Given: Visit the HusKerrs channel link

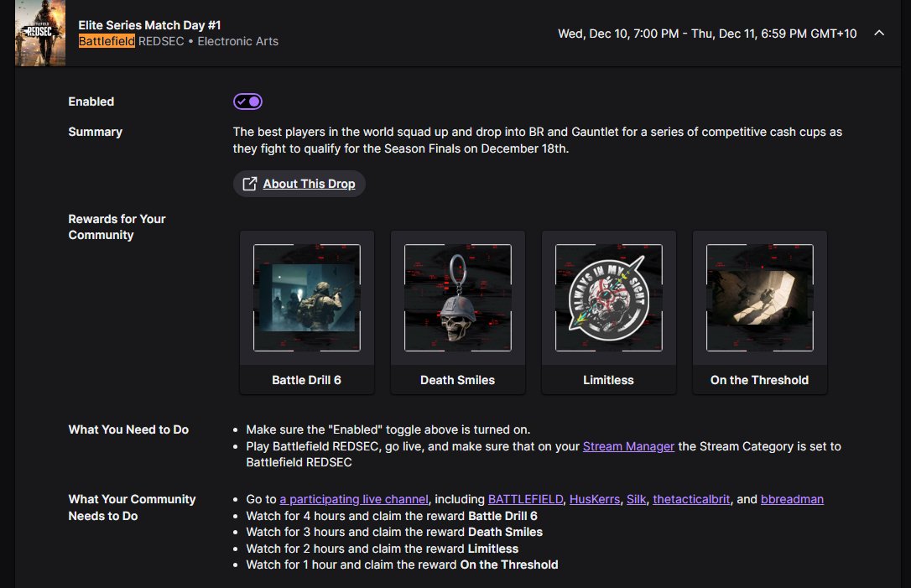Looking at the screenshot, I should [x=595, y=499].
